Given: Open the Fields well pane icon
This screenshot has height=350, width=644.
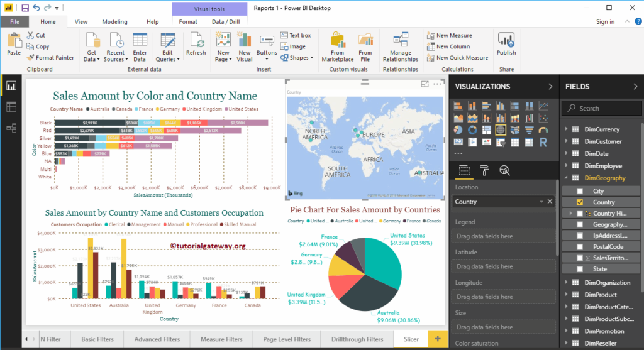Looking at the screenshot, I should click(464, 171).
